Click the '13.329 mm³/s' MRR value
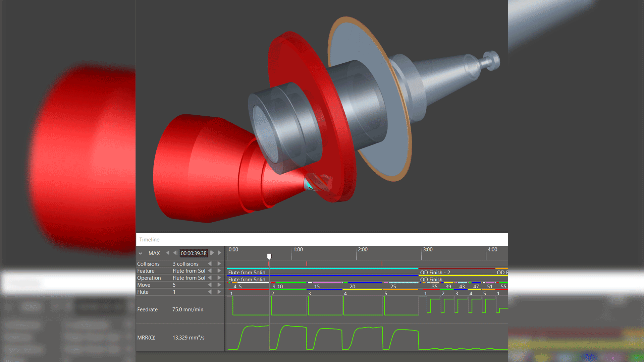644x362 pixels. pos(189,337)
